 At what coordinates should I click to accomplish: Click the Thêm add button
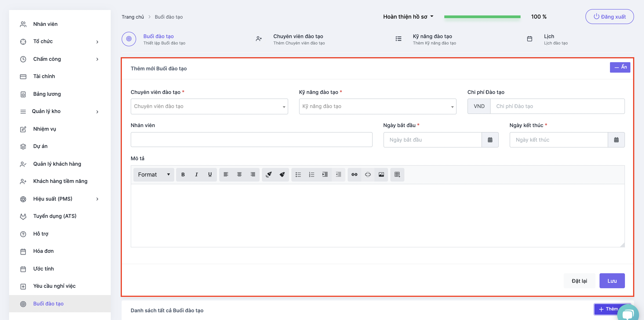(x=609, y=309)
